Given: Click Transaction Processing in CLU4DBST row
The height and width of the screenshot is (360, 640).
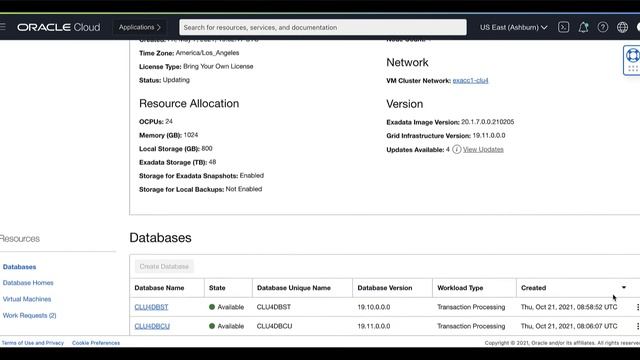Looking at the screenshot, I should click(x=471, y=307).
